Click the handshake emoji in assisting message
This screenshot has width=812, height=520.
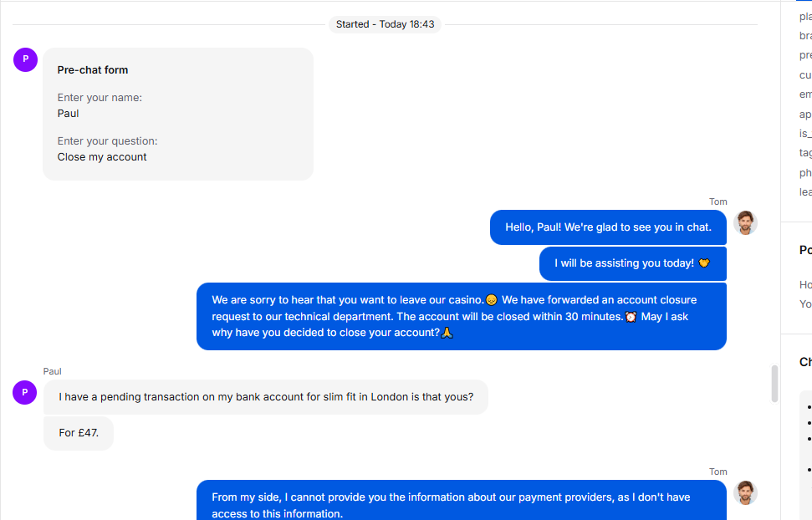[x=704, y=263]
